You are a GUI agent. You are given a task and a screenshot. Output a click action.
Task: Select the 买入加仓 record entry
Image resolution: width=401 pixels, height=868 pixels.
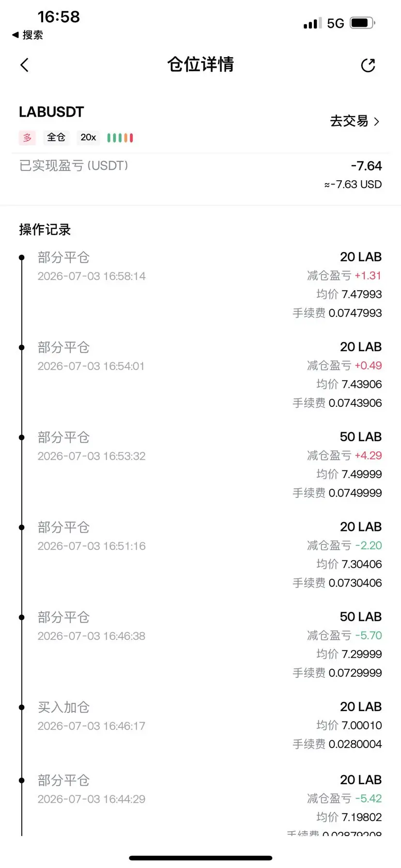tap(200, 725)
